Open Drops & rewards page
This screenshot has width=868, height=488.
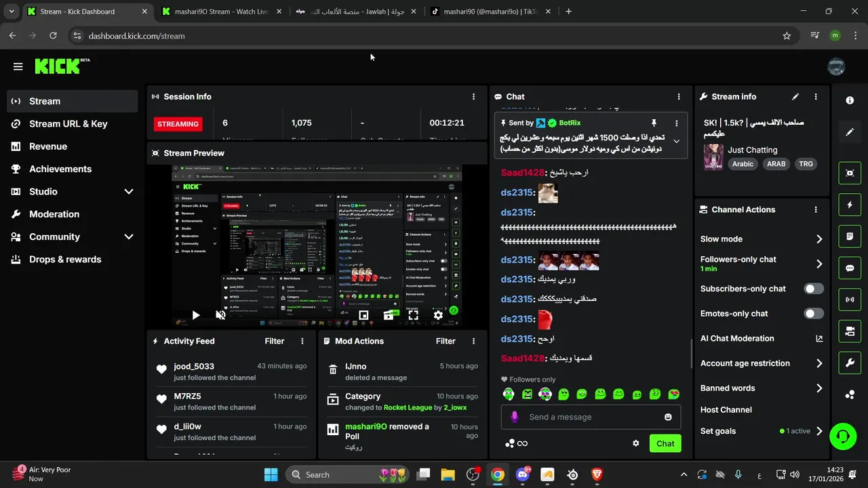coord(72,260)
